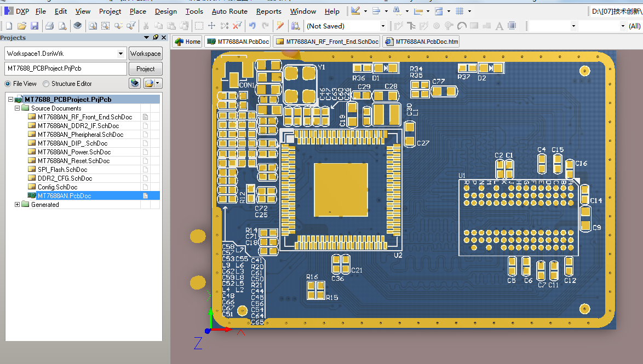Switch to MT7688AN.PcbDoc.htm tab
This screenshot has height=364, width=643.
coord(421,42)
